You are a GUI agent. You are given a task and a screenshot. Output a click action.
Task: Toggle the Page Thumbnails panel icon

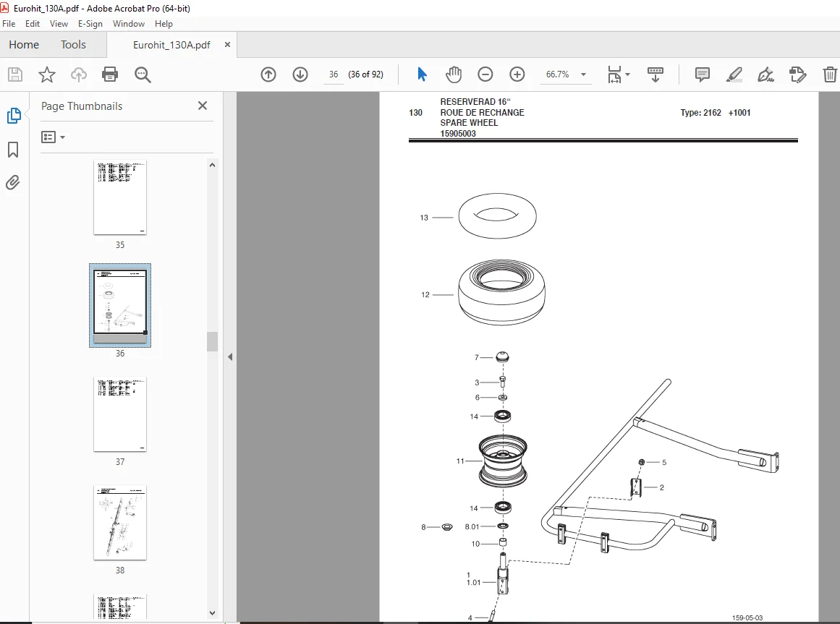click(x=14, y=116)
